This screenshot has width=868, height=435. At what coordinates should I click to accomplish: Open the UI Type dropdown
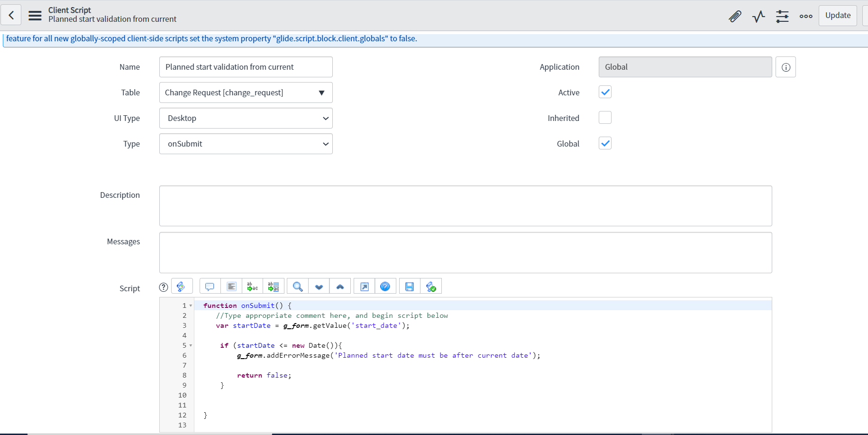[246, 118]
